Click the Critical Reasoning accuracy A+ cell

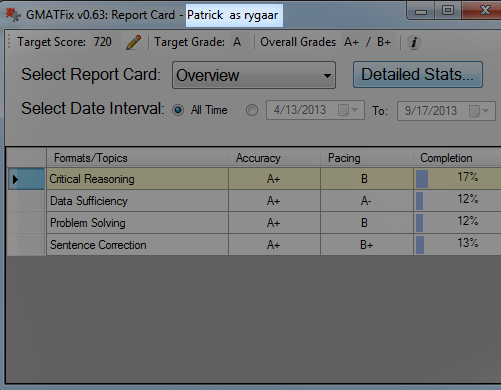point(274,179)
